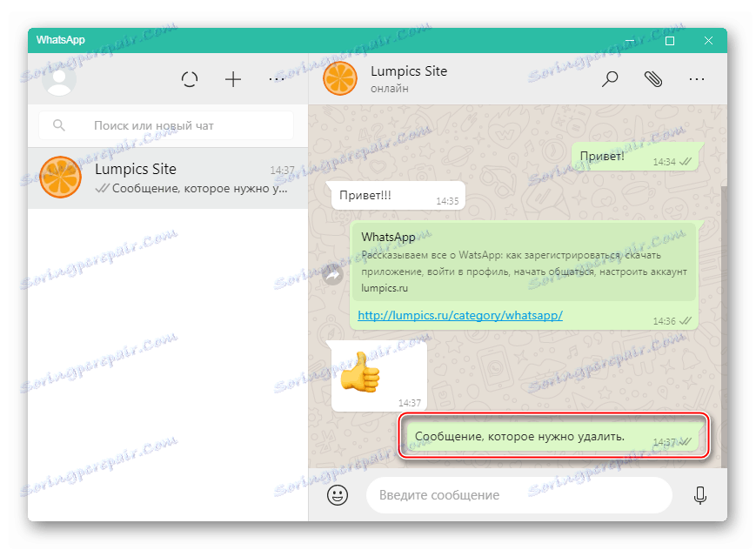
Task: Close the WhatsApp window
Action: click(x=708, y=41)
